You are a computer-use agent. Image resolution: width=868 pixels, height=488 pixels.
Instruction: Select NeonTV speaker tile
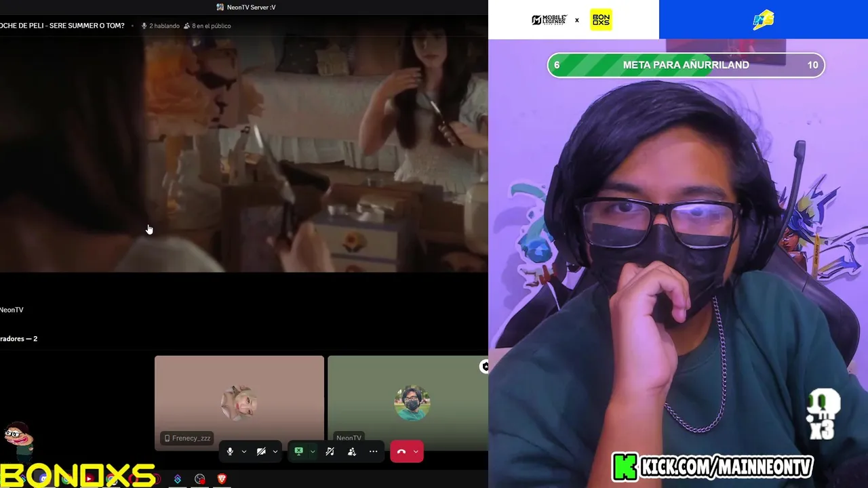tap(408, 403)
